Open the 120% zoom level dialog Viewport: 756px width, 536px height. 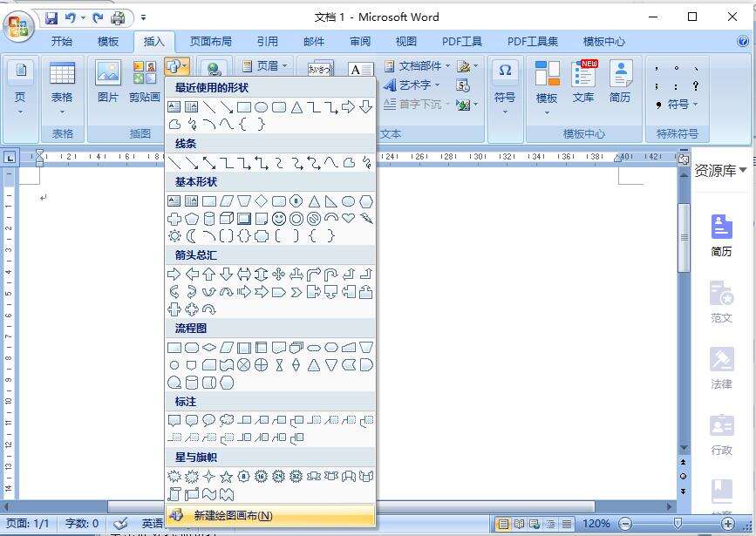(x=596, y=524)
